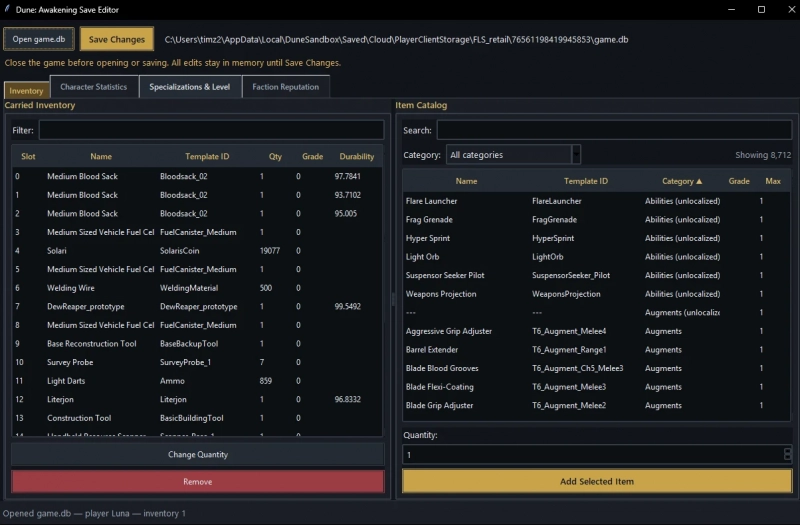Toggle Category column sort order
This screenshot has height=525, width=800.
tap(682, 181)
